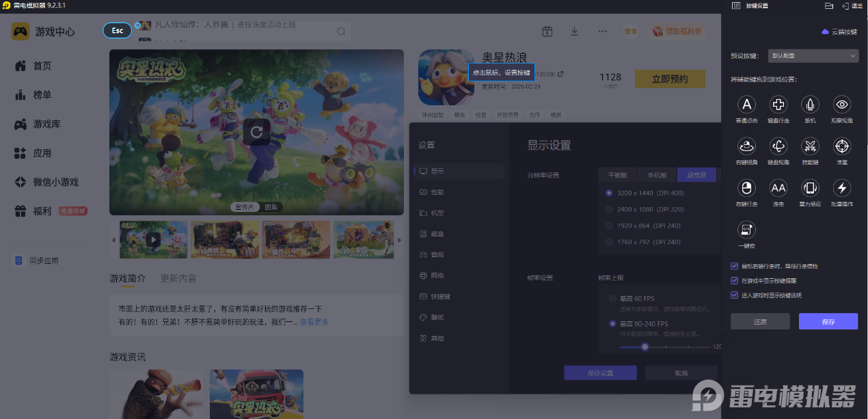Image resolution: width=868 pixels, height=419 pixels.
Task: Click the 立即预约 reserve button
Action: tap(670, 79)
